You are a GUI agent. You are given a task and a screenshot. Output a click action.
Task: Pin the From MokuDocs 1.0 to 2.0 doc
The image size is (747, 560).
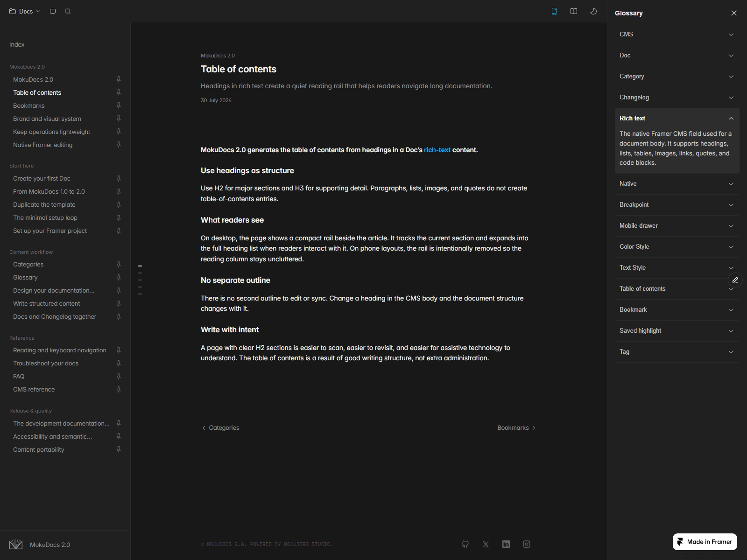[x=119, y=191]
